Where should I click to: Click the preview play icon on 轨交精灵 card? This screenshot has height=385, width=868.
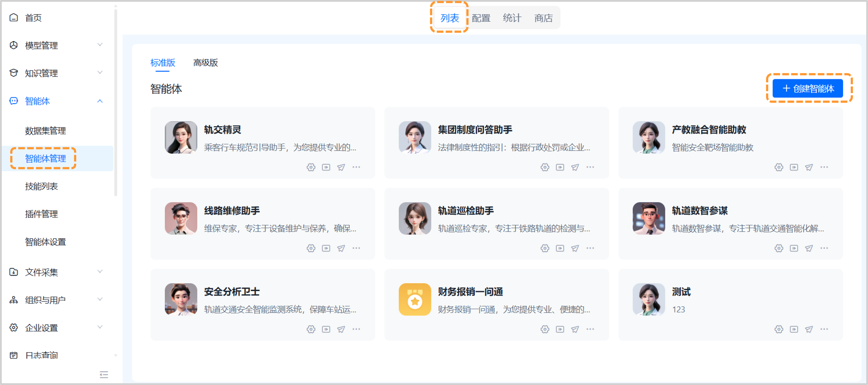326,167
